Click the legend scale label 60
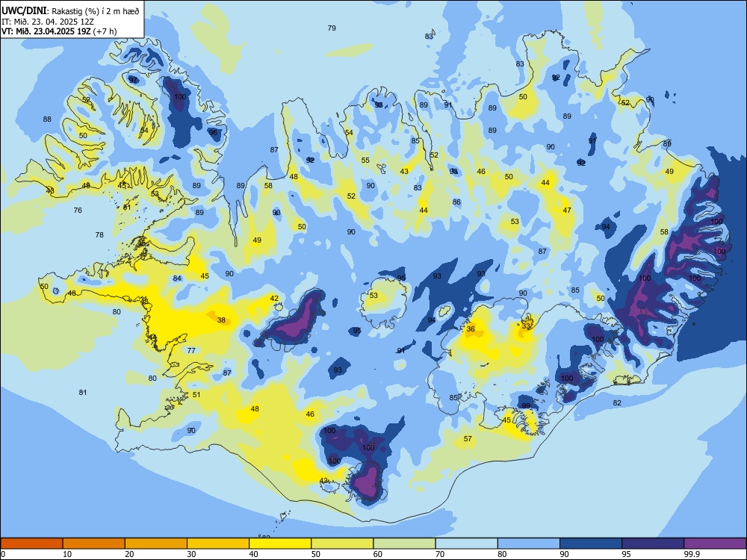The image size is (747, 560). pos(378,554)
